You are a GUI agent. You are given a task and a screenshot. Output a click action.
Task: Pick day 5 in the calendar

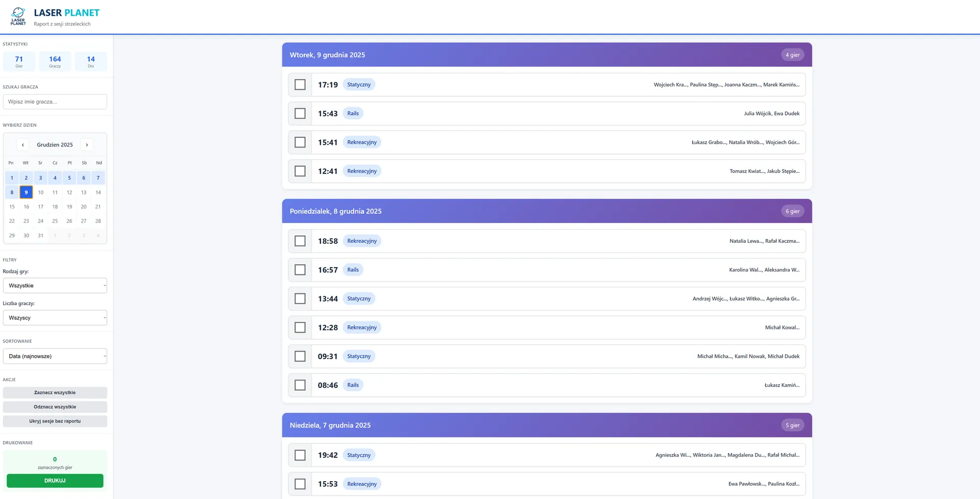(x=69, y=178)
